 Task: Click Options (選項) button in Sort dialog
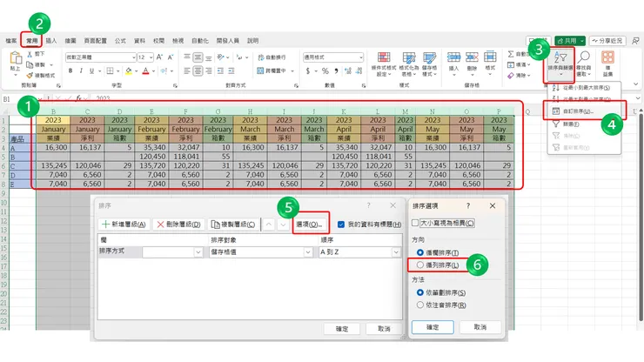(x=311, y=225)
